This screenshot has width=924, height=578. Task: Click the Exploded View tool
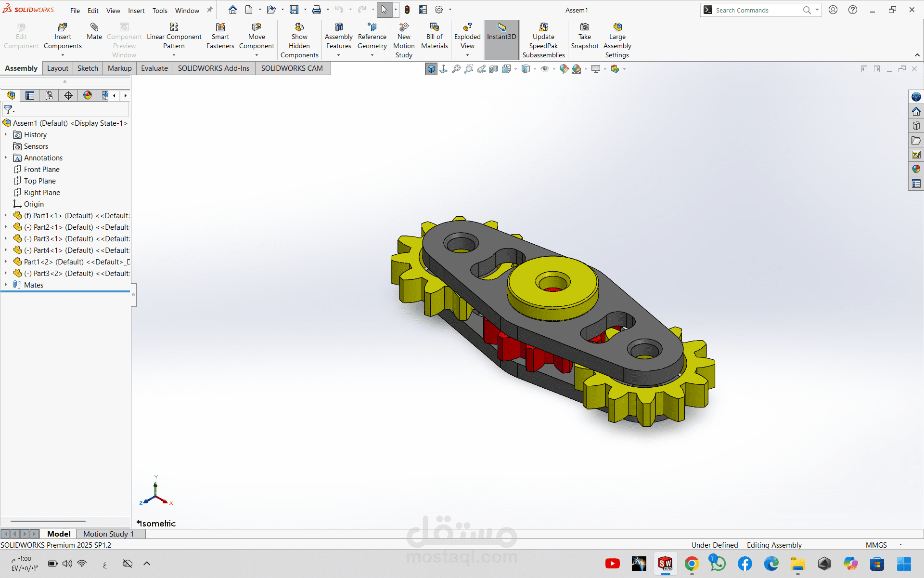[467, 37]
